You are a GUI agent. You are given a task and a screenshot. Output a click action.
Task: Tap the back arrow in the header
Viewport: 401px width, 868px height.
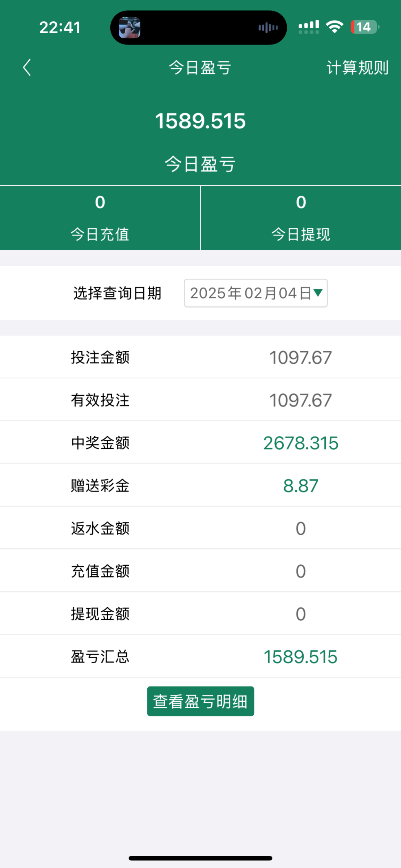click(27, 68)
